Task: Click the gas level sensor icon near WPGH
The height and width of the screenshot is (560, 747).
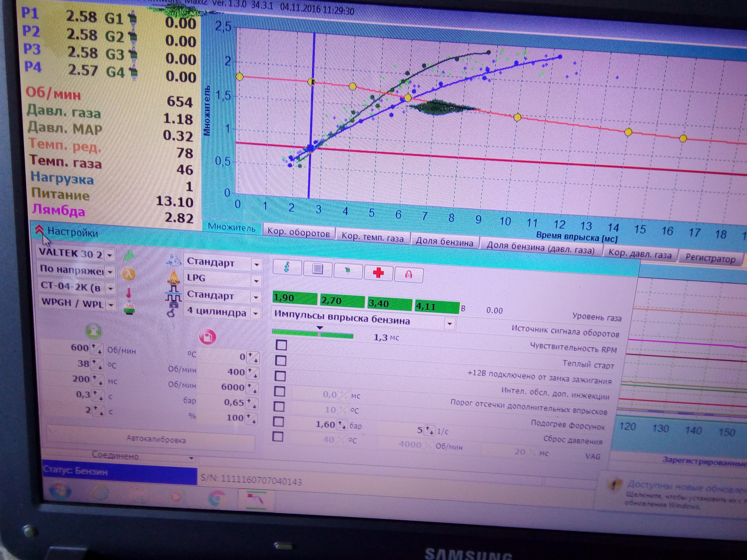Action: [x=129, y=309]
